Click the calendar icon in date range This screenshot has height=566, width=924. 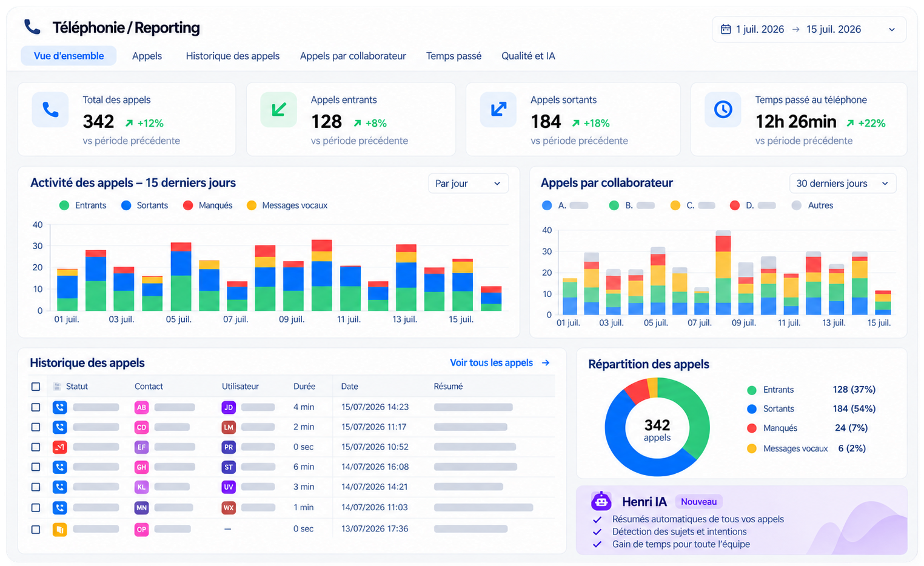(x=725, y=29)
